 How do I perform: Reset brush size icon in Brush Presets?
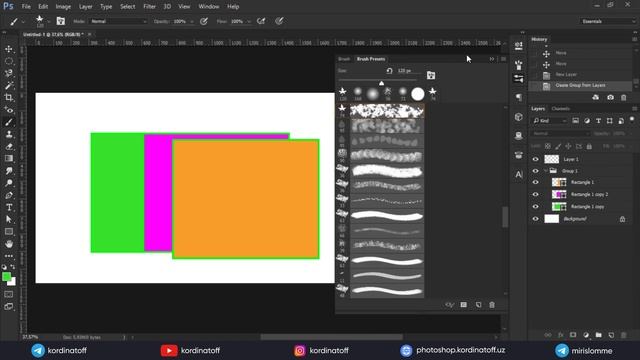coord(389,71)
